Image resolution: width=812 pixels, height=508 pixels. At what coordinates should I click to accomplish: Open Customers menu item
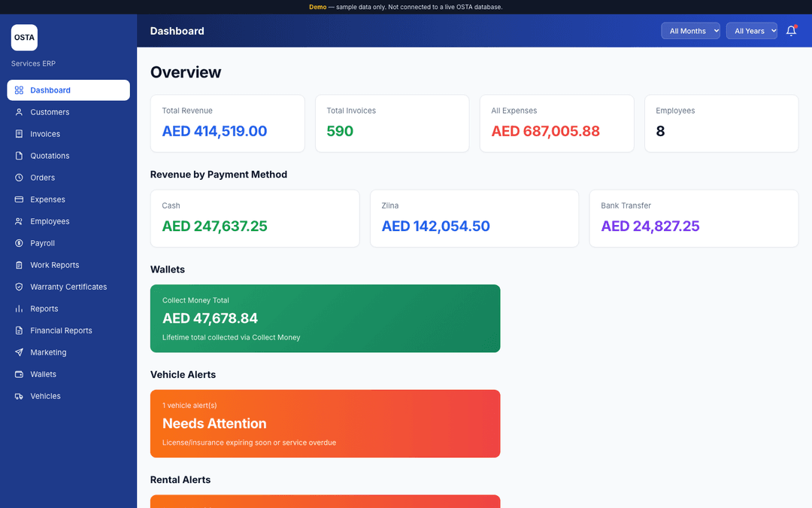click(68, 112)
